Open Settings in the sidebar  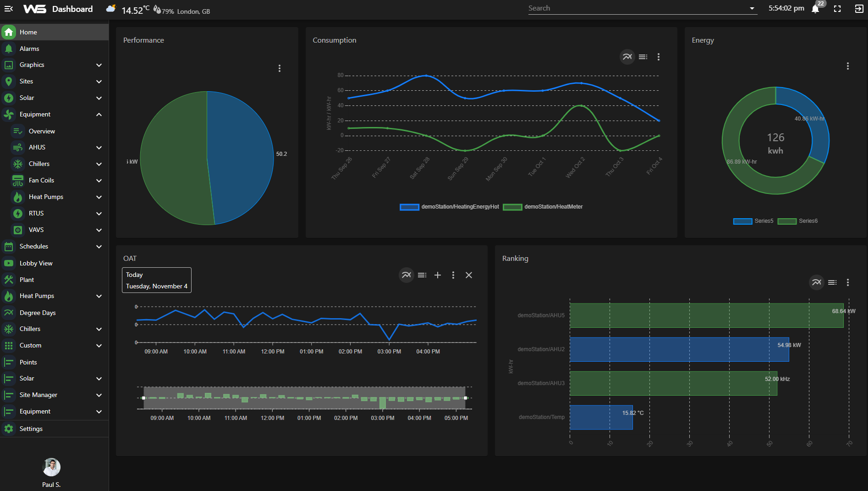31,429
